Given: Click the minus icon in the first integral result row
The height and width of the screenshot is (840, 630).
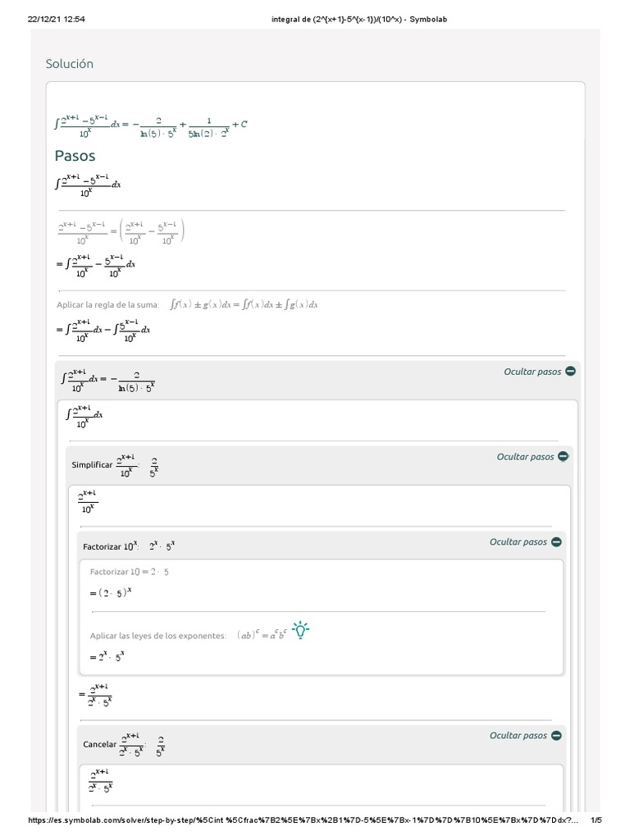Looking at the screenshot, I should click(x=570, y=372).
